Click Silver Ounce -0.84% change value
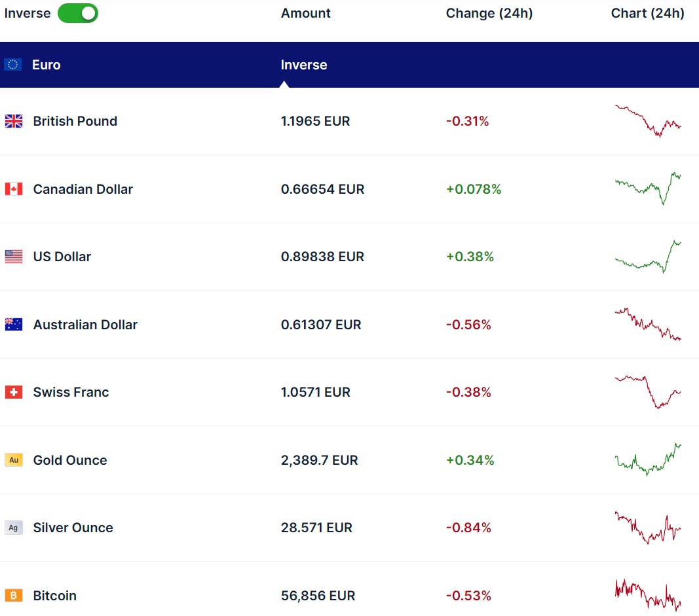 click(x=468, y=528)
